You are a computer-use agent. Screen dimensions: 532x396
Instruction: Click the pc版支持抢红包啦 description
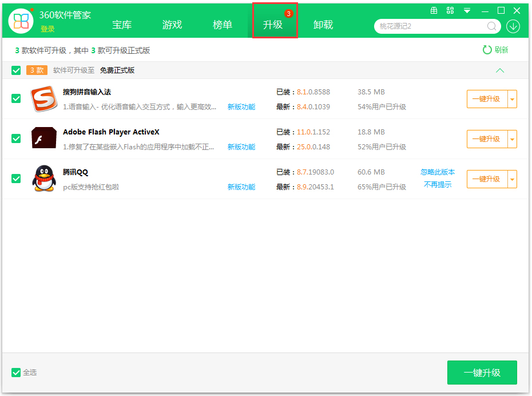coord(91,187)
